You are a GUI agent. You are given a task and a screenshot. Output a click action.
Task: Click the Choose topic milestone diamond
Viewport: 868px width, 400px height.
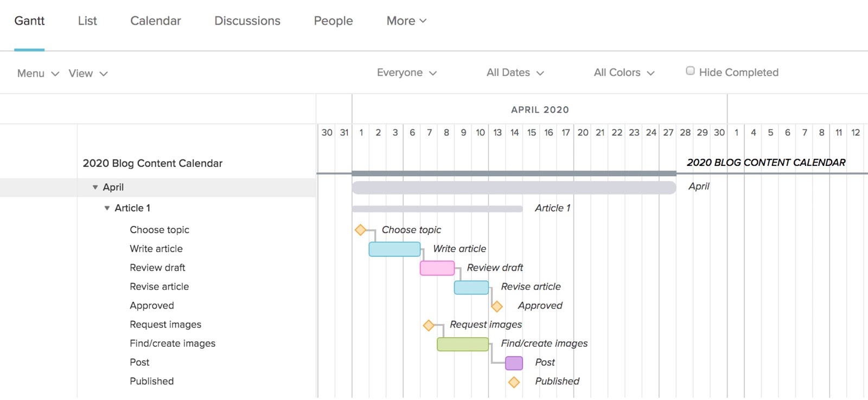point(361,230)
